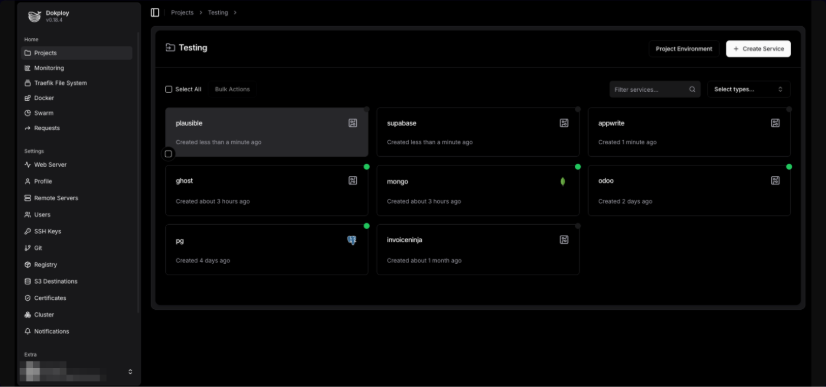Click the SSH Keys key icon
The image size is (826, 387).
click(28, 231)
